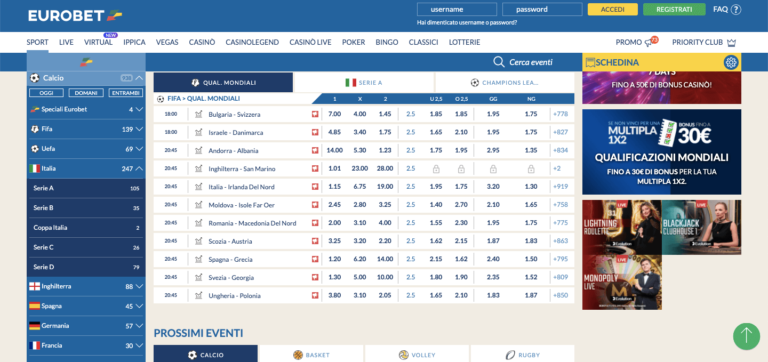
Task: Open statistics icon for Bulgaria - Svizzera
Action: 198,114
